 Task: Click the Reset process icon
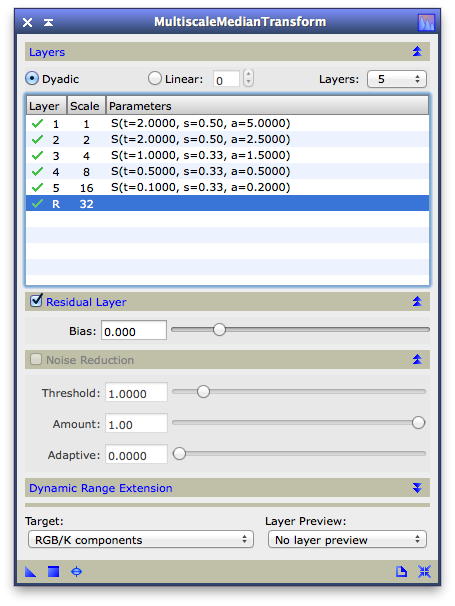(424, 572)
